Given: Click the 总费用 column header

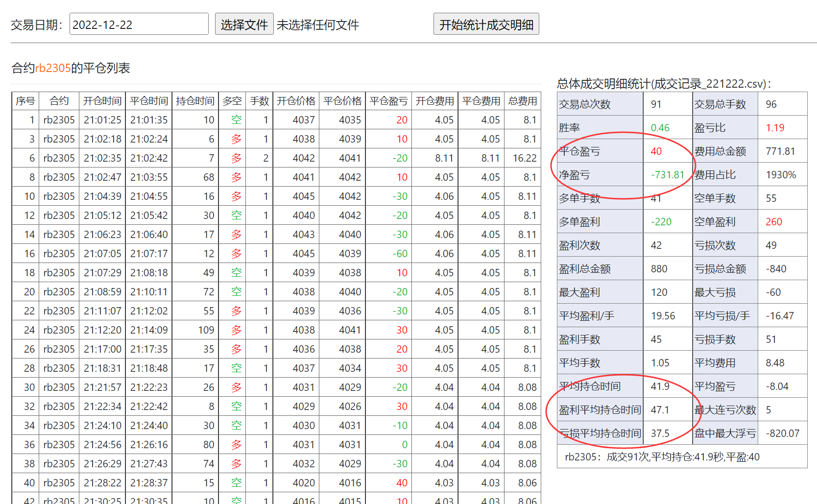Looking at the screenshot, I should 523,101.
